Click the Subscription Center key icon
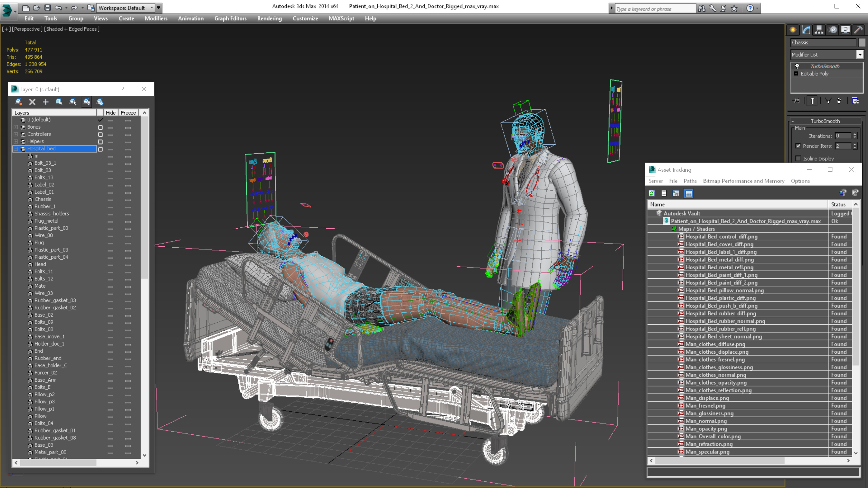This screenshot has height=488, width=868. point(712,8)
